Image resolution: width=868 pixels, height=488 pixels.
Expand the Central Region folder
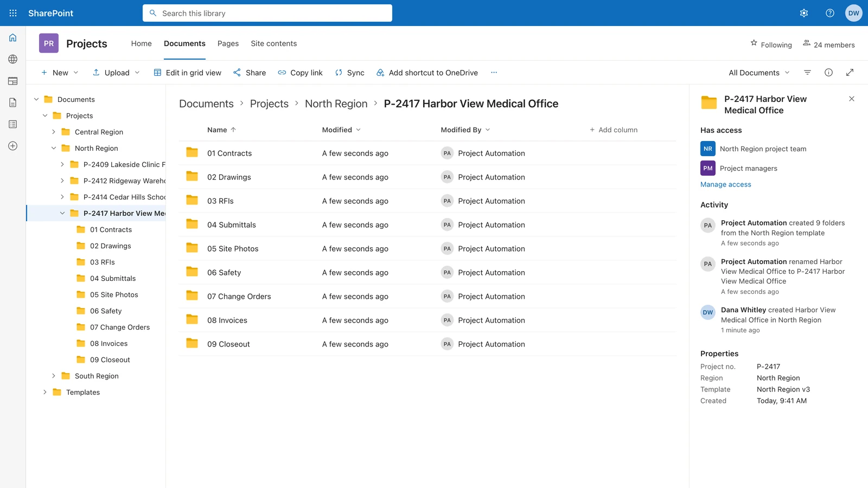[54, 132]
